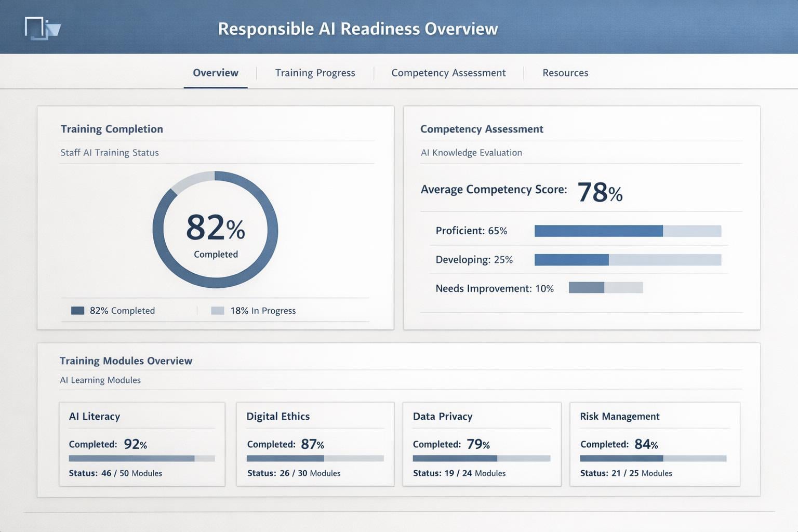
Task: Click the Training Modules Overview heading
Action: click(x=126, y=361)
